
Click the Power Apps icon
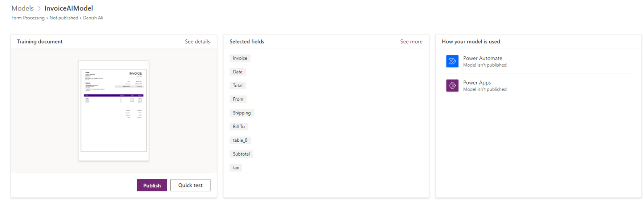click(452, 86)
